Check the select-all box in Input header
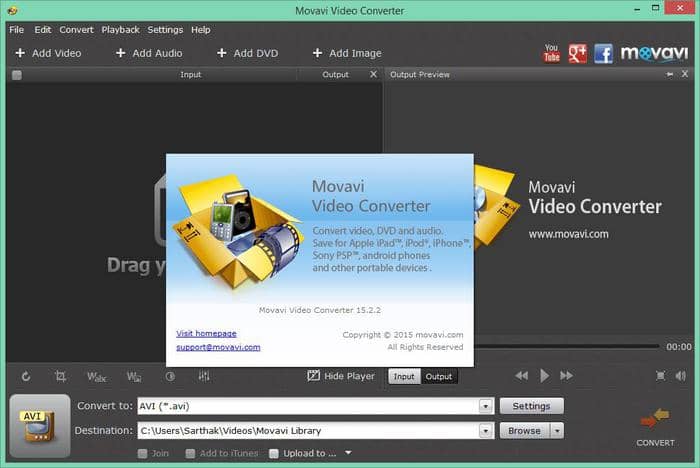Screen dimensions: 700x468 pyautogui.click(x=17, y=75)
